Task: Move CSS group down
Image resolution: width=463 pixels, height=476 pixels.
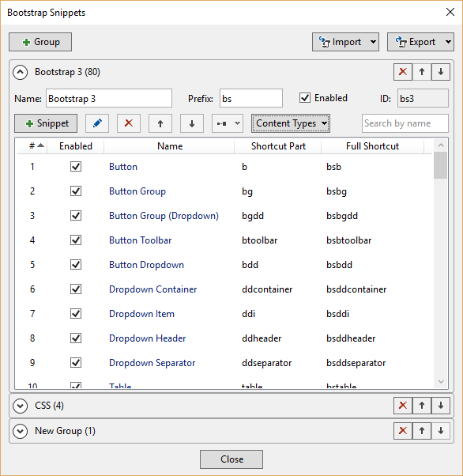Action: [441, 406]
